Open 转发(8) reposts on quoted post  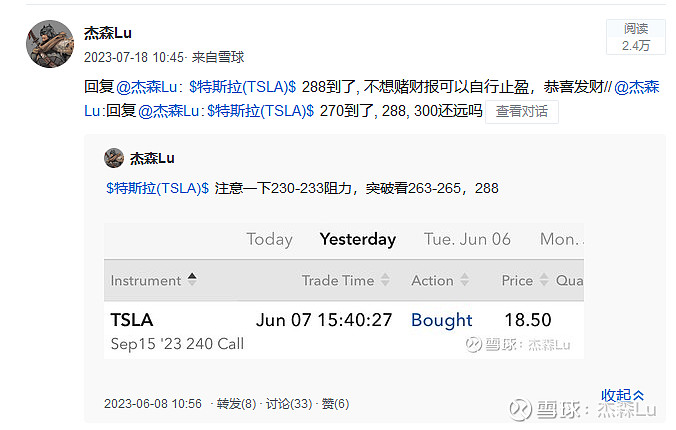236,404
